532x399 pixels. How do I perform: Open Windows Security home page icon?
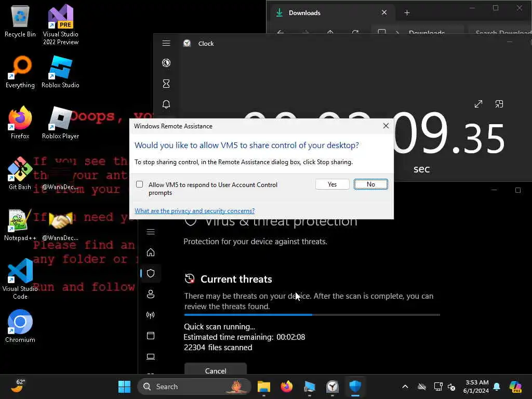[151, 252]
